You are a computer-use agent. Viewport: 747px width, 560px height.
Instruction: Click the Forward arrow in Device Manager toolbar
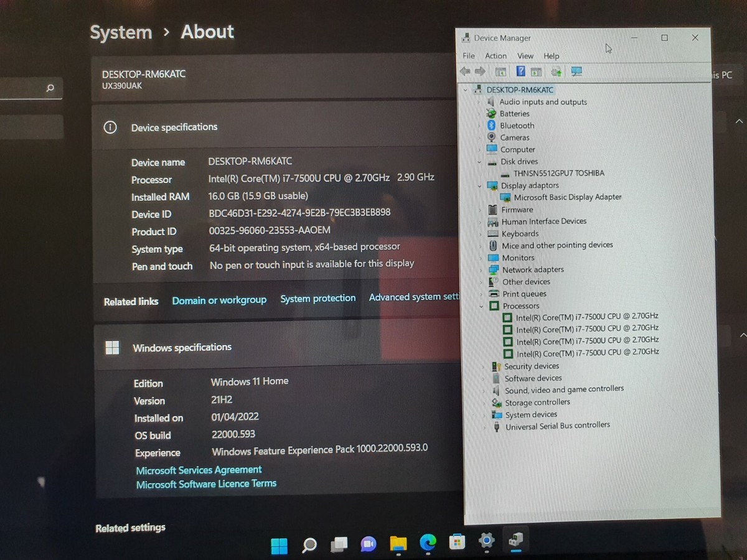coord(480,72)
